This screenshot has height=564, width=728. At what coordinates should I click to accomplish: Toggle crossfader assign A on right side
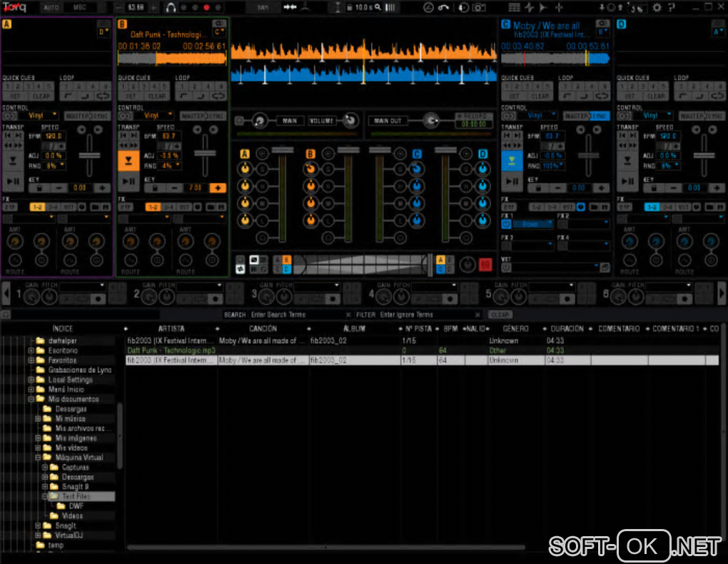click(x=440, y=259)
